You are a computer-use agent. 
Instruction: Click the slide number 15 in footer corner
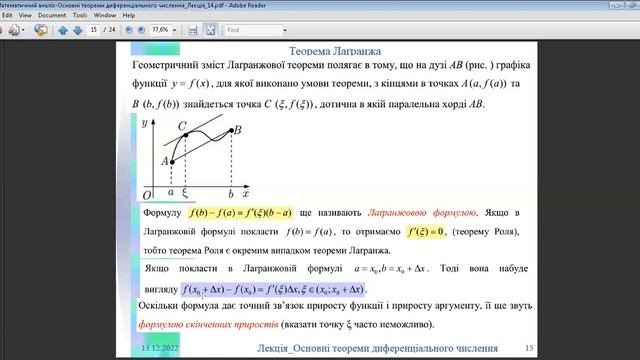[x=529, y=348]
